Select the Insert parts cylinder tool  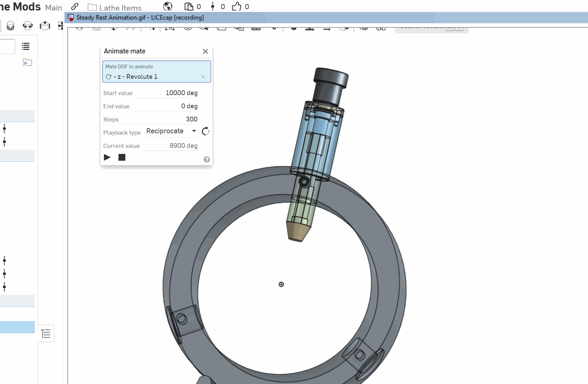click(10, 26)
